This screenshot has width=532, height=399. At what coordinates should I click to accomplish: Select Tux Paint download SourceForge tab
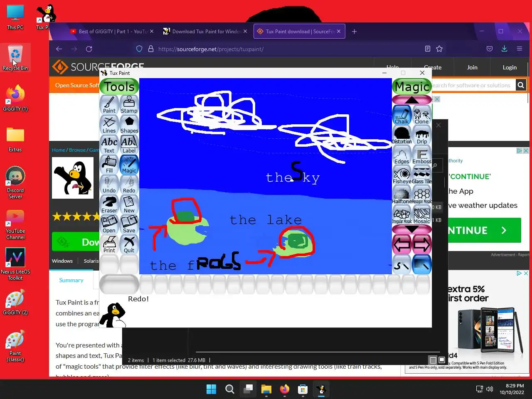(x=299, y=31)
